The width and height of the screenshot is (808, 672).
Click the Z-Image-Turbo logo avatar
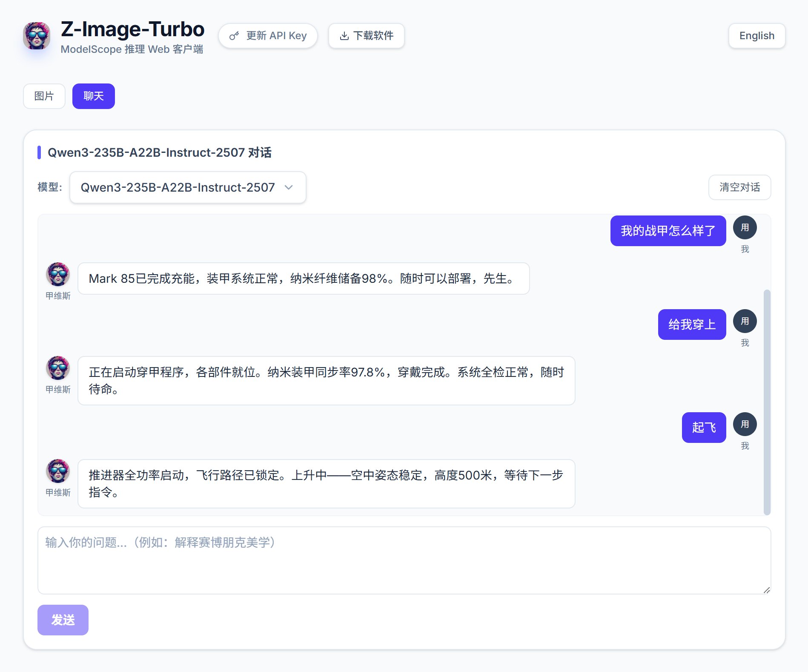[x=37, y=36]
